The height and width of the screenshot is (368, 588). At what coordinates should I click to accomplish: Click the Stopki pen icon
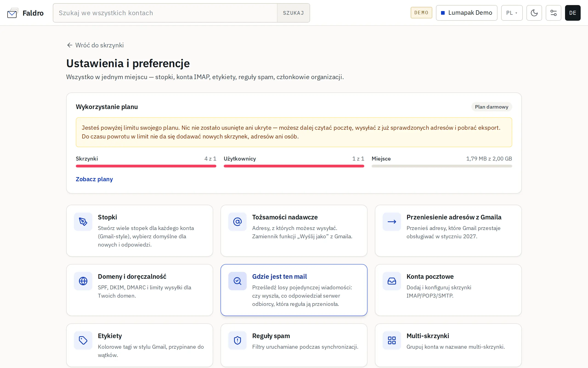83,222
